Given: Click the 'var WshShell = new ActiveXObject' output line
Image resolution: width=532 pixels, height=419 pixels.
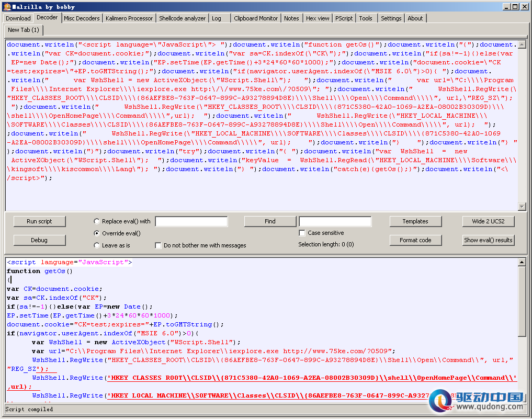Looking at the screenshot, I should pos(136,342).
